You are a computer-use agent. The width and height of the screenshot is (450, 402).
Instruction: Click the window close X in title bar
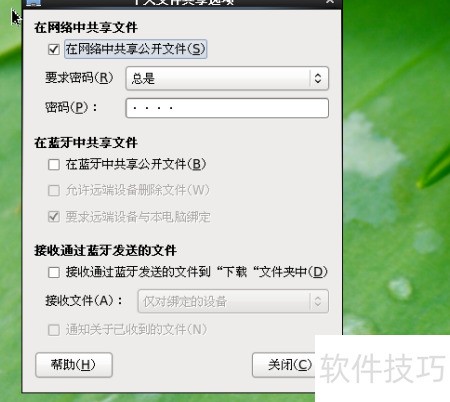pyautogui.click(x=330, y=2)
